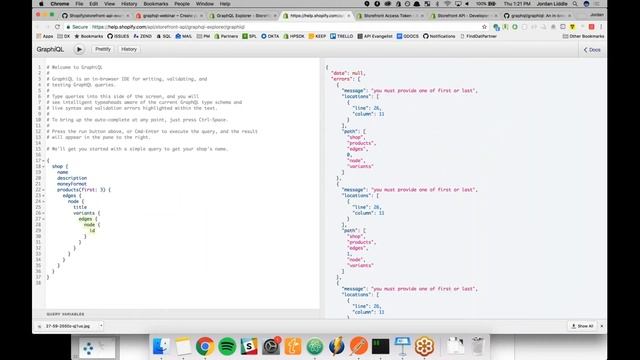Viewport: 640px width, 360px height.
Task: Open Notes from the Dock
Action: point(183,346)
